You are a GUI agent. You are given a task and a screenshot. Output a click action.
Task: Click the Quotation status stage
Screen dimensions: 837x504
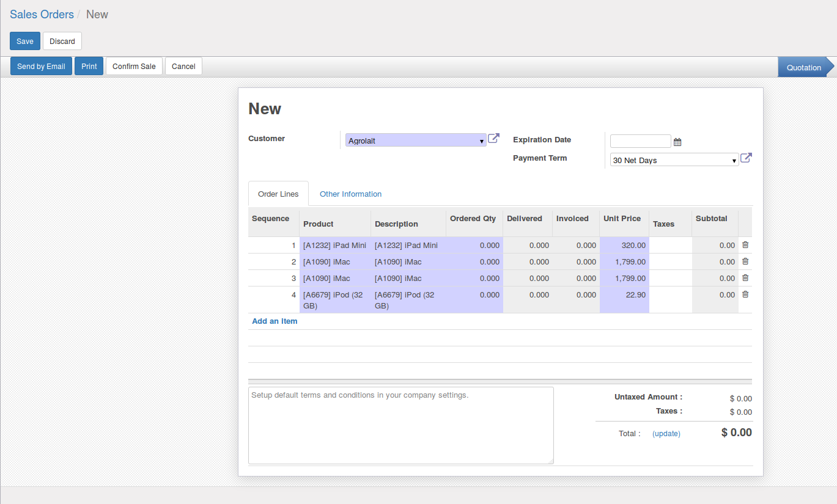[804, 67]
